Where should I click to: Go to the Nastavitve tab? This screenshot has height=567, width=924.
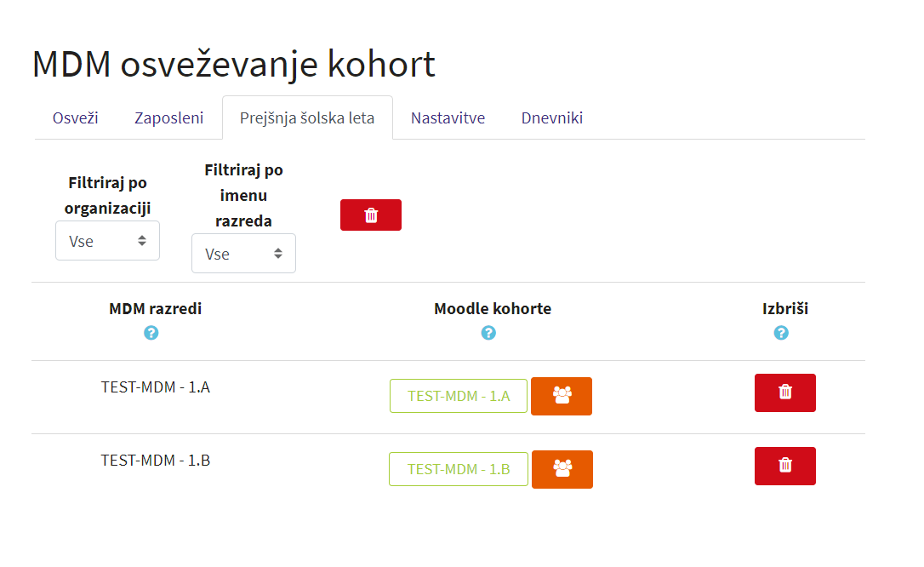(x=448, y=117)
